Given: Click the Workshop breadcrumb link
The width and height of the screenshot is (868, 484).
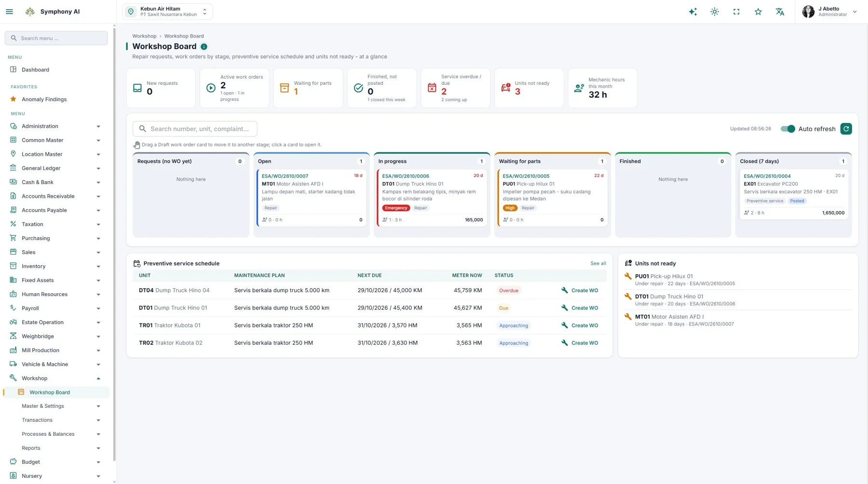Looking at the screenshot, I should pos(144,36).
